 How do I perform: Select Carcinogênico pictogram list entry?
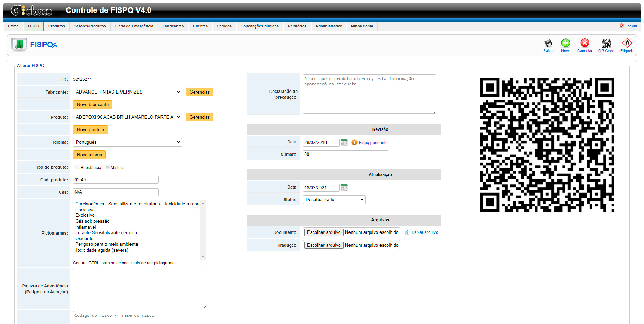[x=138, y=204]
